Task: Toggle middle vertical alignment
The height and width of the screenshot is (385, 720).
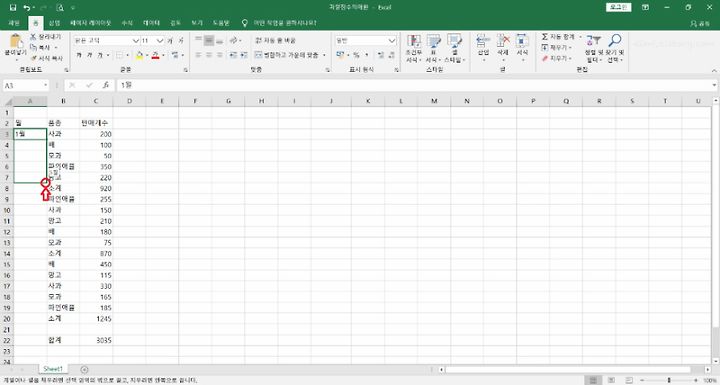Action: click(209, 40)
